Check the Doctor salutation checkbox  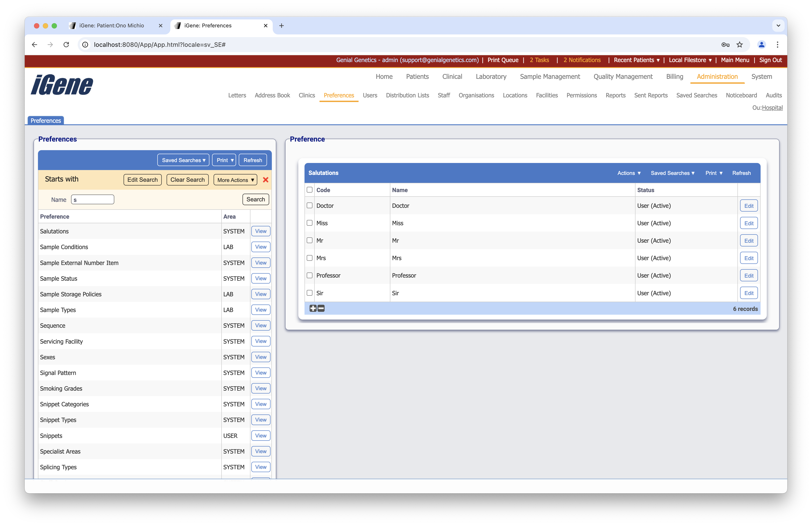tap(309, 206)
